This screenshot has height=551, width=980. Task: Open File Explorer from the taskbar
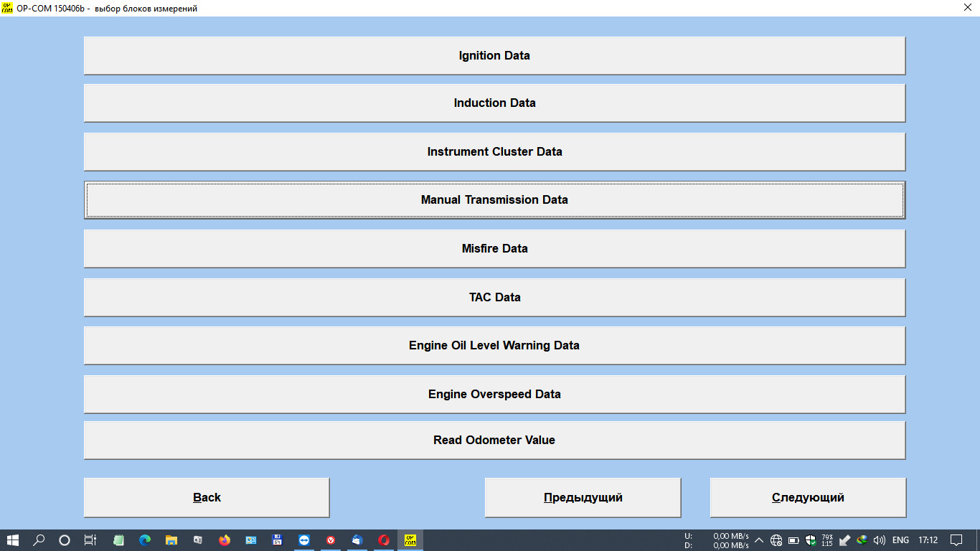pos(171,540)
